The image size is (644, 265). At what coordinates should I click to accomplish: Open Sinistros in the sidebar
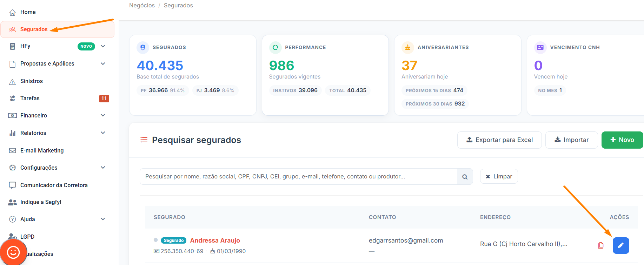32,81
